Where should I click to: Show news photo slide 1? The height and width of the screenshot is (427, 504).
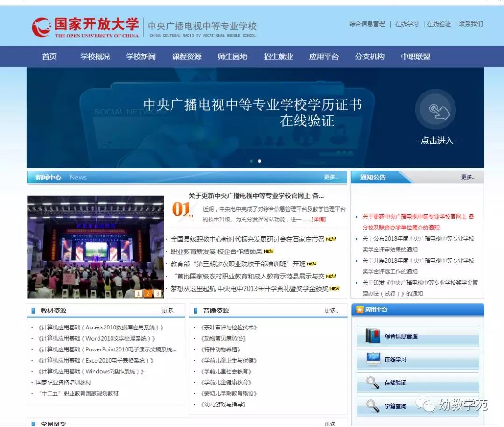[x=138, y=293]
